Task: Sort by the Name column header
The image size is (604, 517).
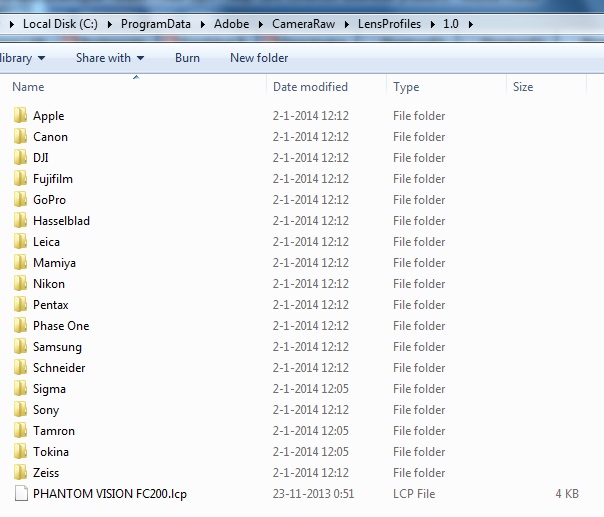Action: point(28,87)
